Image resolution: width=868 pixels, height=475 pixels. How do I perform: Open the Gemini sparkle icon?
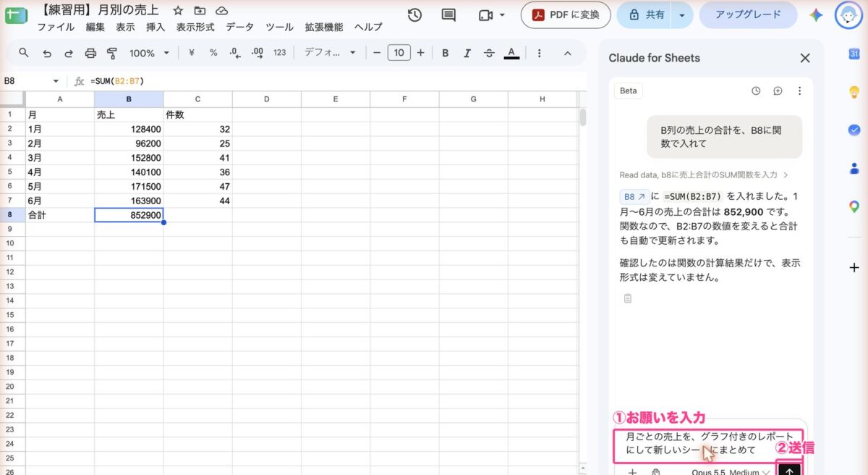(816, 15)
